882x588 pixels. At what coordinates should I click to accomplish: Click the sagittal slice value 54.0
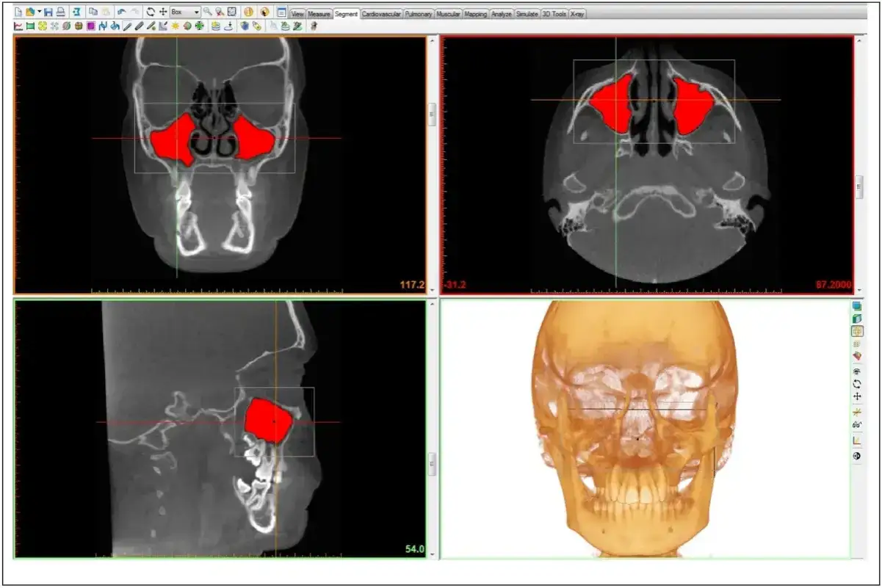pos(415,549)
